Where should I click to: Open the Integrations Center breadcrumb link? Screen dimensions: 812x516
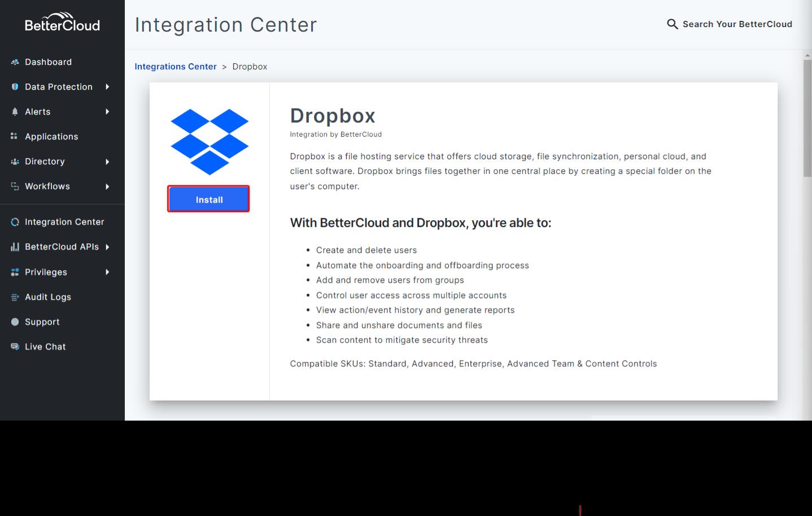(176, 66)
